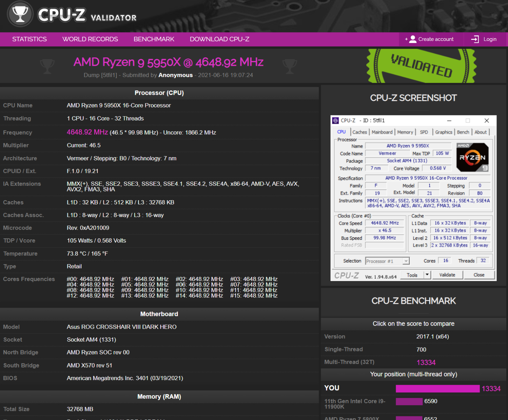Click the Intel Core i9-11900K score bar
This screenshot has width=508, height=420.
click(x=409, y=401)
